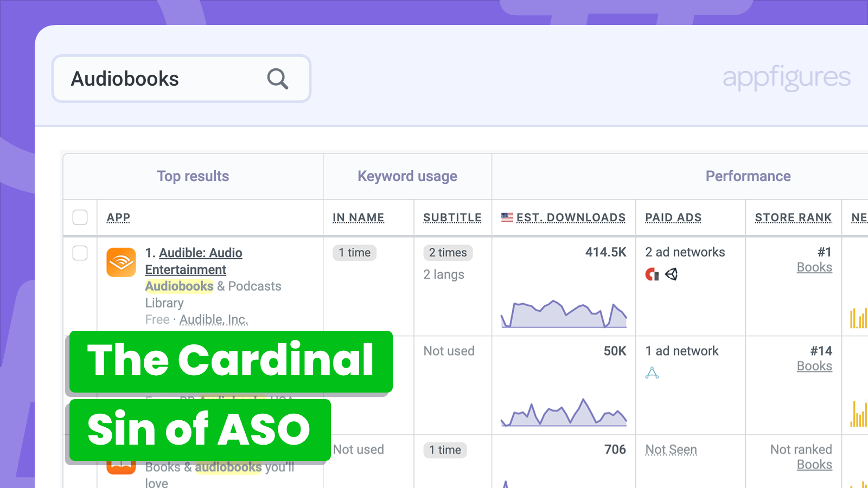Click the '2 langs' text
The width and height of the screenshot is (868, 488).
[444, 274]
